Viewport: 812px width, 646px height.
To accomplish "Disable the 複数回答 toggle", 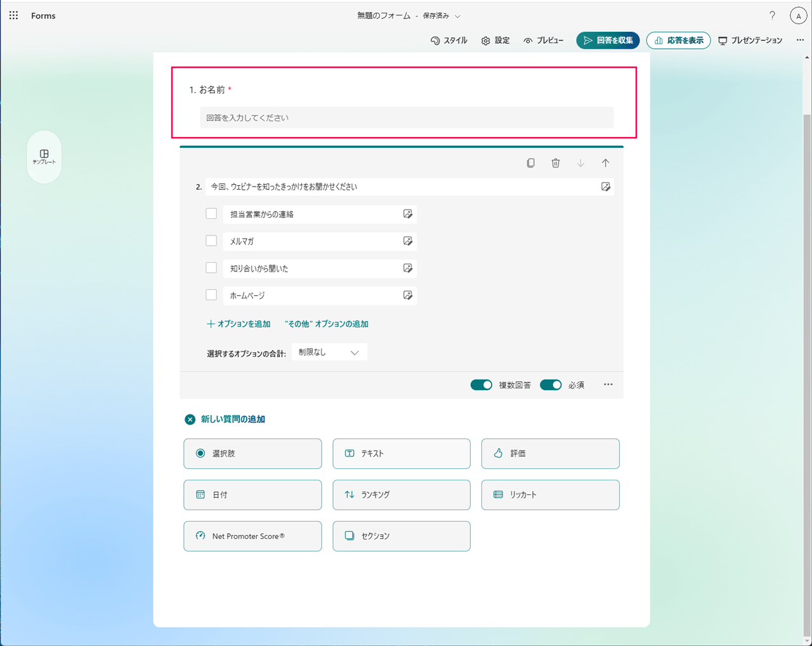I will [481, 385].
